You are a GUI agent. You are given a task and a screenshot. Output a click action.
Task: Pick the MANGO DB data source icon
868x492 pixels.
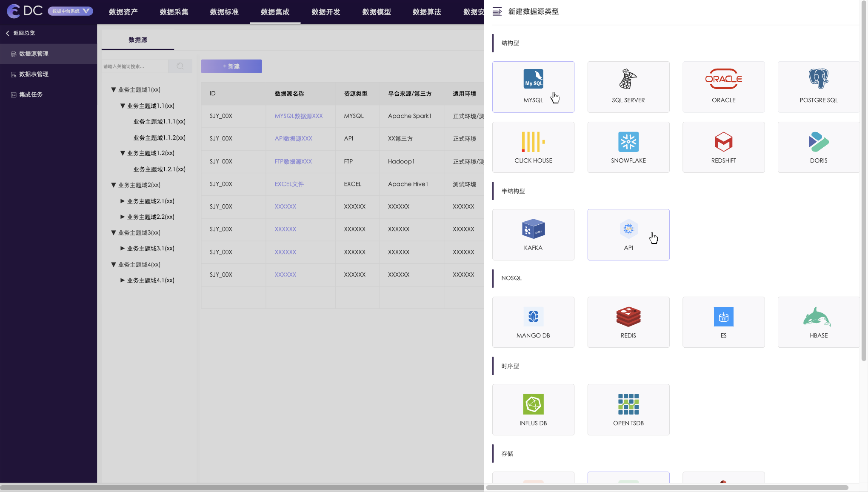(x=533, y=317)
